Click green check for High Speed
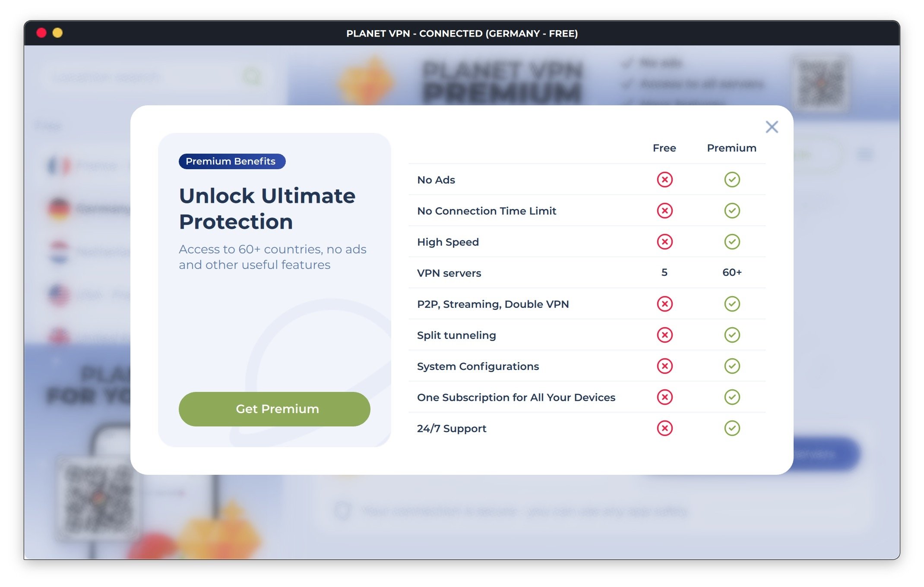Image resolution: width=924 pixels, height=587 pixels. pos(732,242)
